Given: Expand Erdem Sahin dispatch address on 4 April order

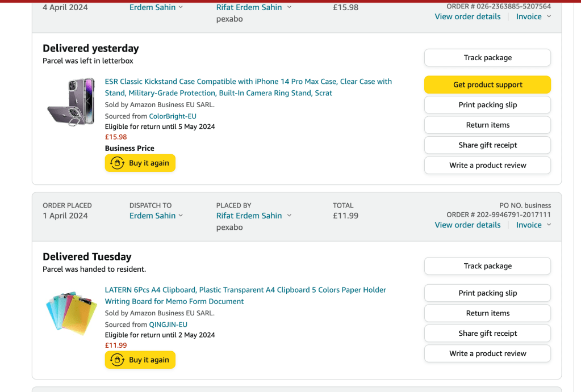Looking at the screenshot, I should [156, 7].
